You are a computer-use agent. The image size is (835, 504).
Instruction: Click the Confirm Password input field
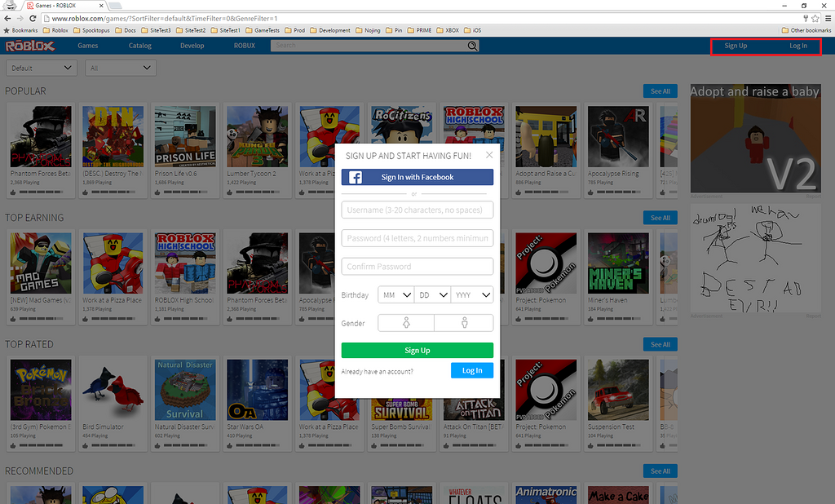pos(417,266)
